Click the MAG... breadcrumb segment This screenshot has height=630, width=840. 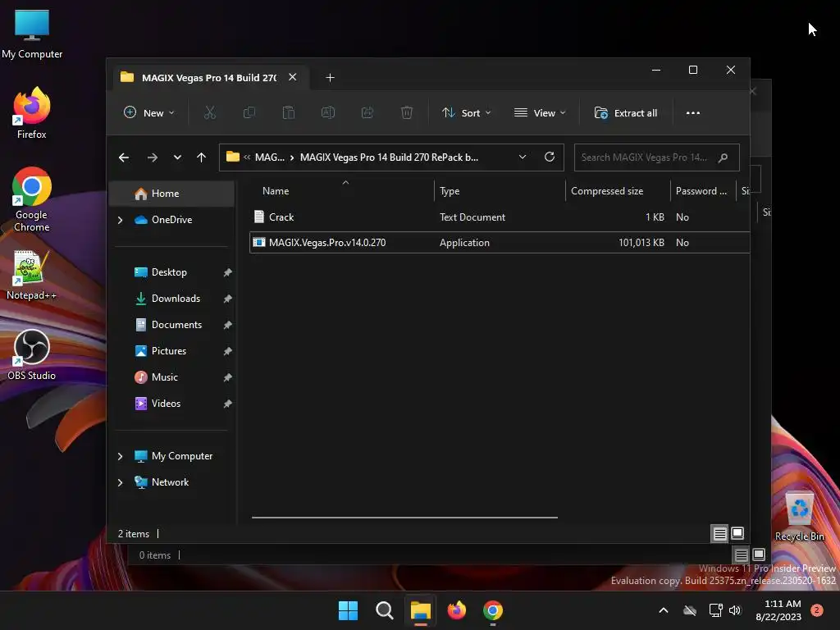click(x=269, y=157)
